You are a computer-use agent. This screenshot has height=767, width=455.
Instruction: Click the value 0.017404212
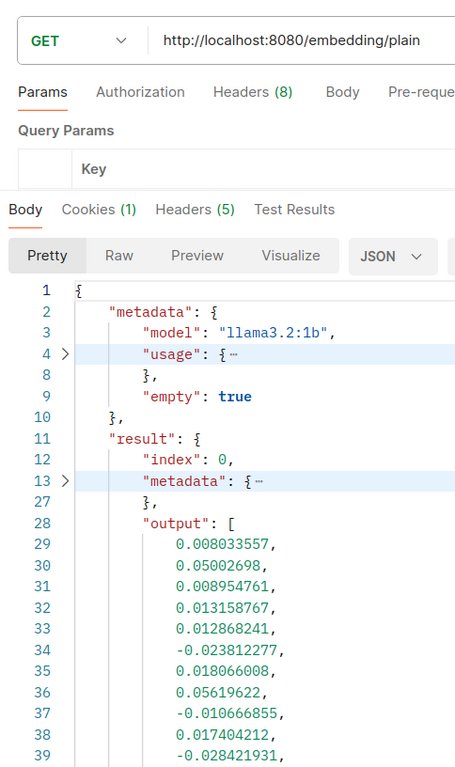[223, 734]
